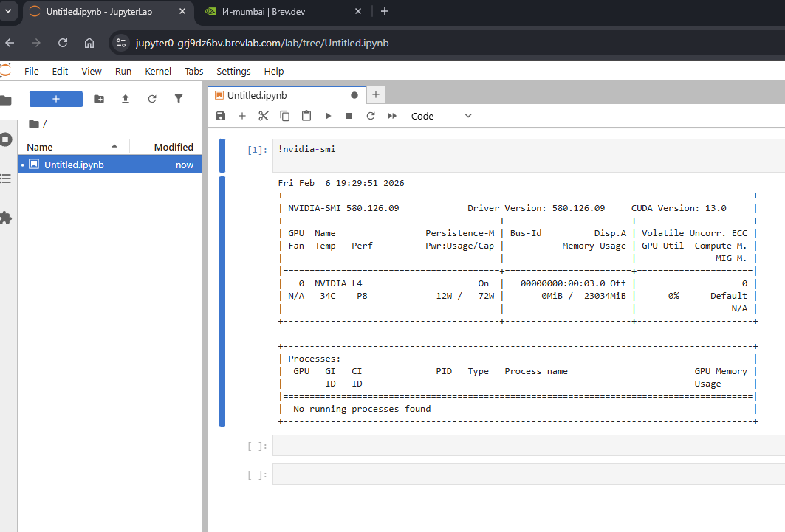The image size is (785, 532).
Task: Open the Kernel menu
Action: click(x=158, y=71)
